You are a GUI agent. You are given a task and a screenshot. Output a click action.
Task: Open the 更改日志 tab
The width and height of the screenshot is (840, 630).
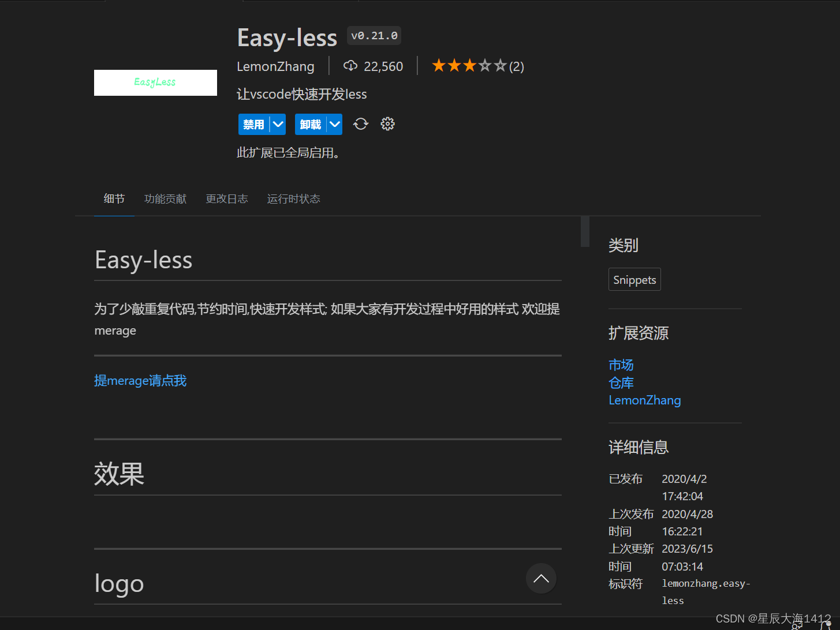tap(227, 198)
